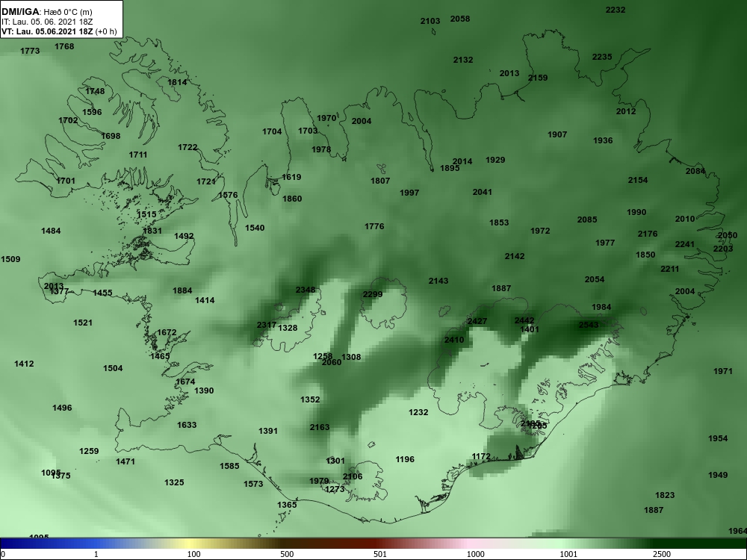Image resolution: width=747 pixels, height=560 pixels.
Task: Click the map value 2235
Action: [602, 57]
